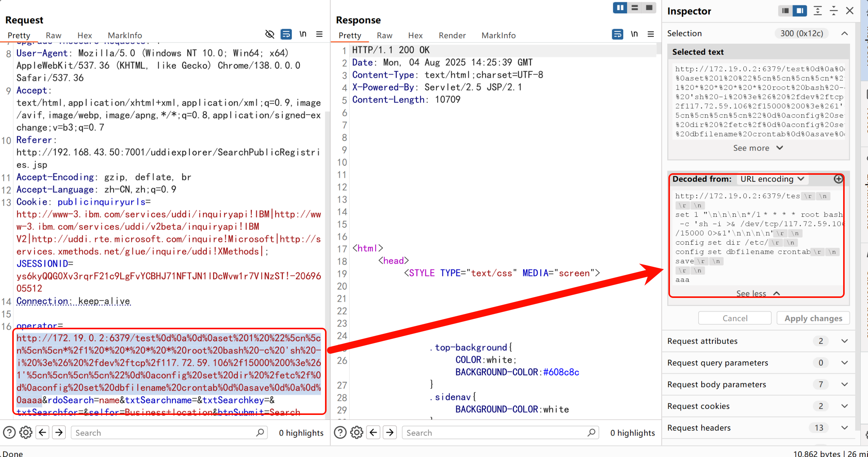Click Apply changes button
The height and width of the screenshot is (457, 868).
(x=813, y=318)
